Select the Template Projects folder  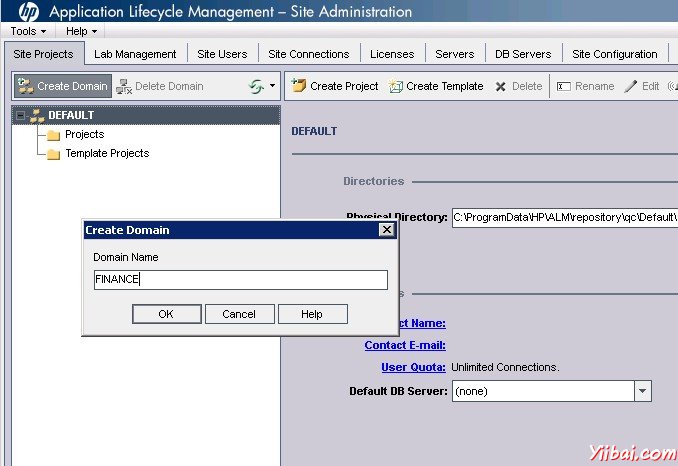click(107, 153)
